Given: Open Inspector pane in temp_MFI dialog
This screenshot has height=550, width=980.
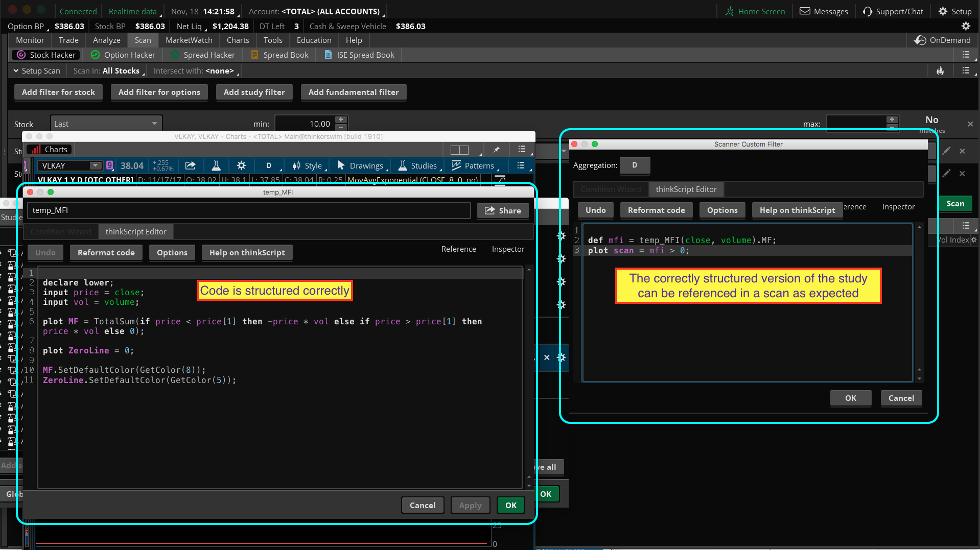Looking at the screenshot, I should point(508,249).
